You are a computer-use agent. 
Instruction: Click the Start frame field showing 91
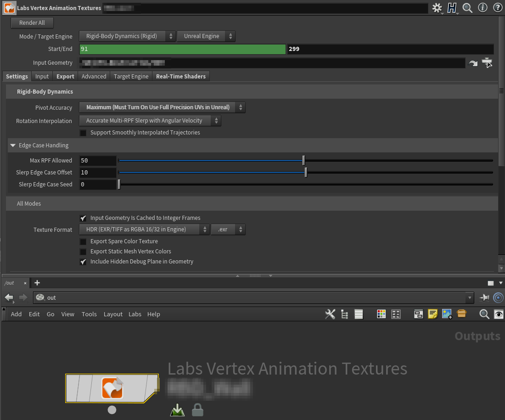182,49
